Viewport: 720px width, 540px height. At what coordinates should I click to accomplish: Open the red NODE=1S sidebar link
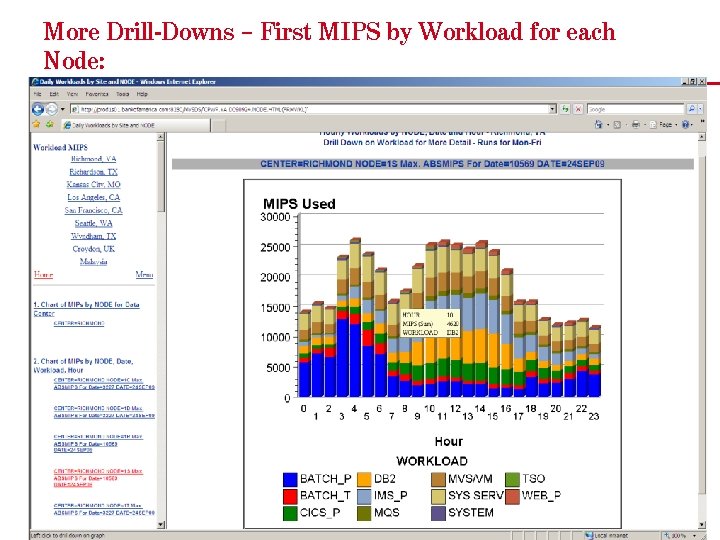[98, 478]
